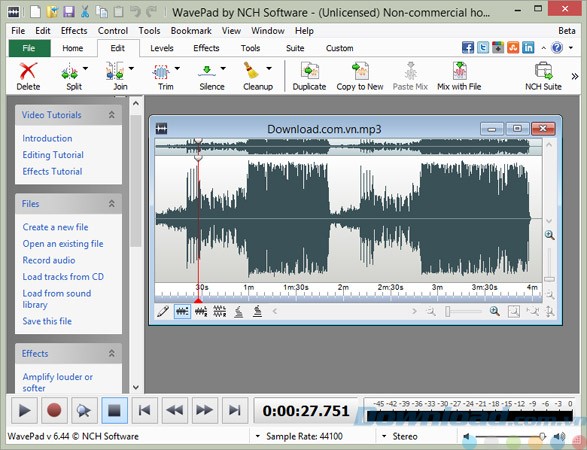The image size is (587, 450).
Task: Click the Trim tool icon
Action: click(161, 72)
